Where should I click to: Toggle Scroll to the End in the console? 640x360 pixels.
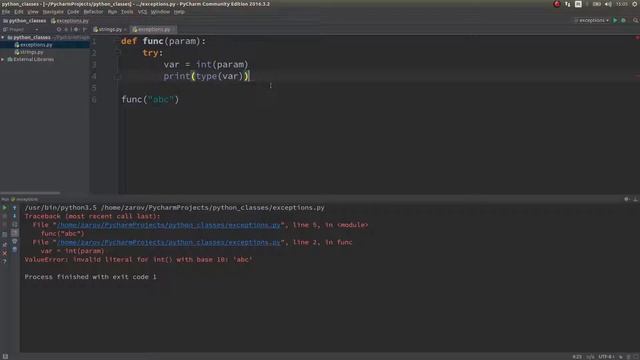pos(14,233)
